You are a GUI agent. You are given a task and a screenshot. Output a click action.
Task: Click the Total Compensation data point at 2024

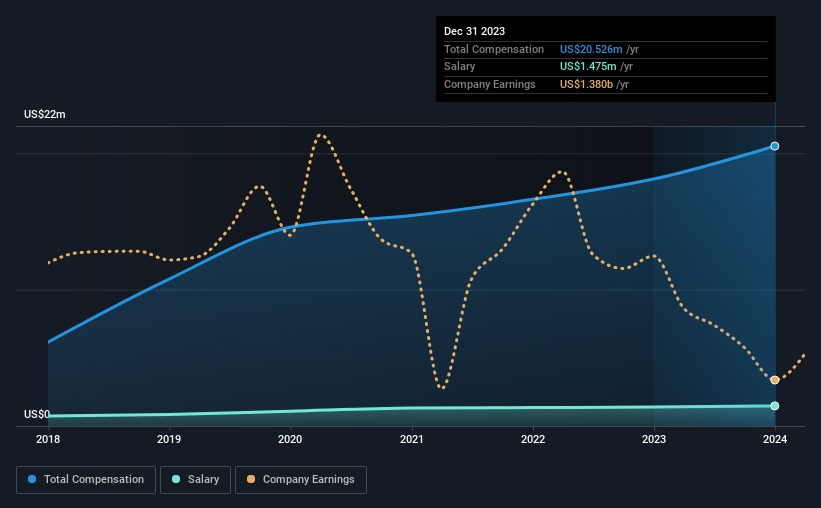point(774,146)
